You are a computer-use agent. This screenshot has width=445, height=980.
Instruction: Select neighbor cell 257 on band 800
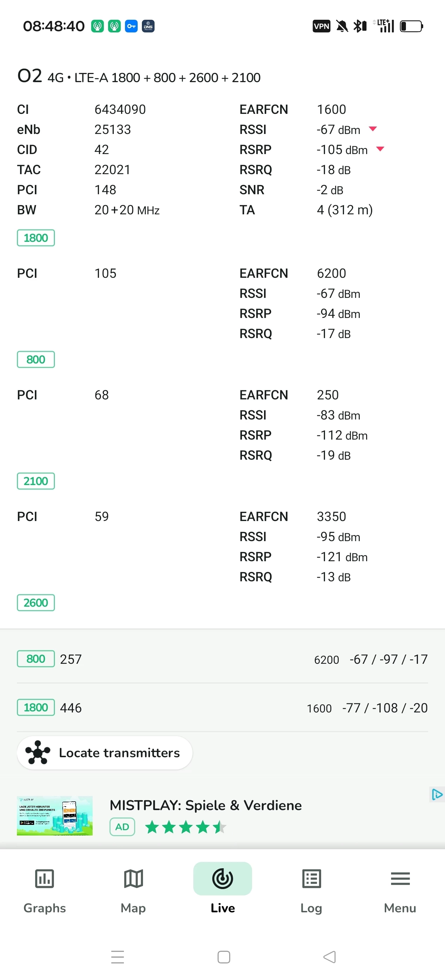click(x=222, y=659)
